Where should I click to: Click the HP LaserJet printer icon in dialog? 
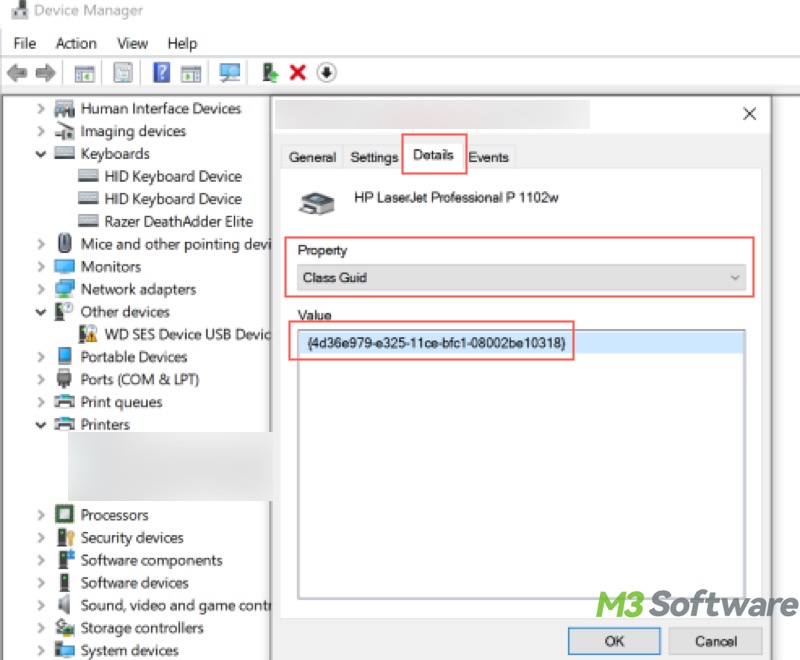316,203
